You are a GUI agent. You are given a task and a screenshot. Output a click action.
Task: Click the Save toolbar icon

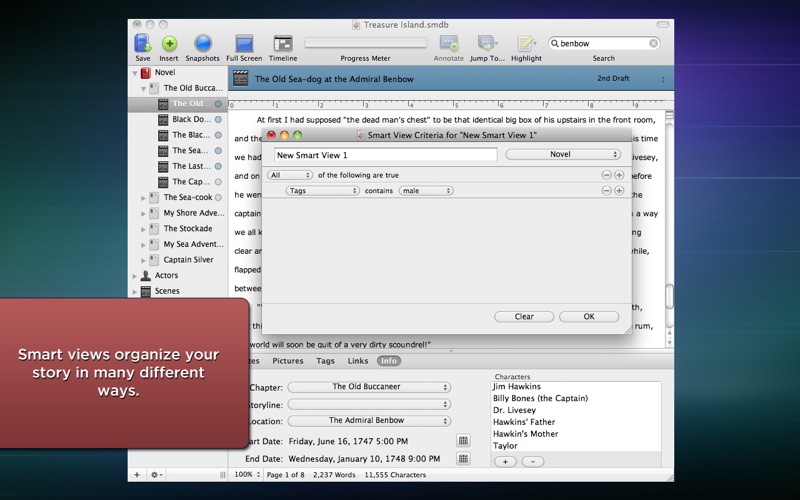tap(143, 43)
